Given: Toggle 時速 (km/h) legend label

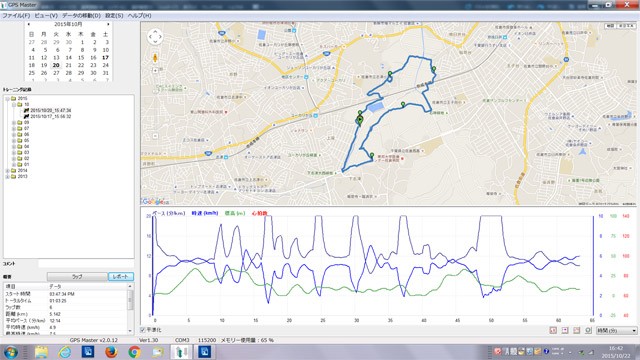Looking at the screenshot, I should pyautogui.click(x=204, y=213).
